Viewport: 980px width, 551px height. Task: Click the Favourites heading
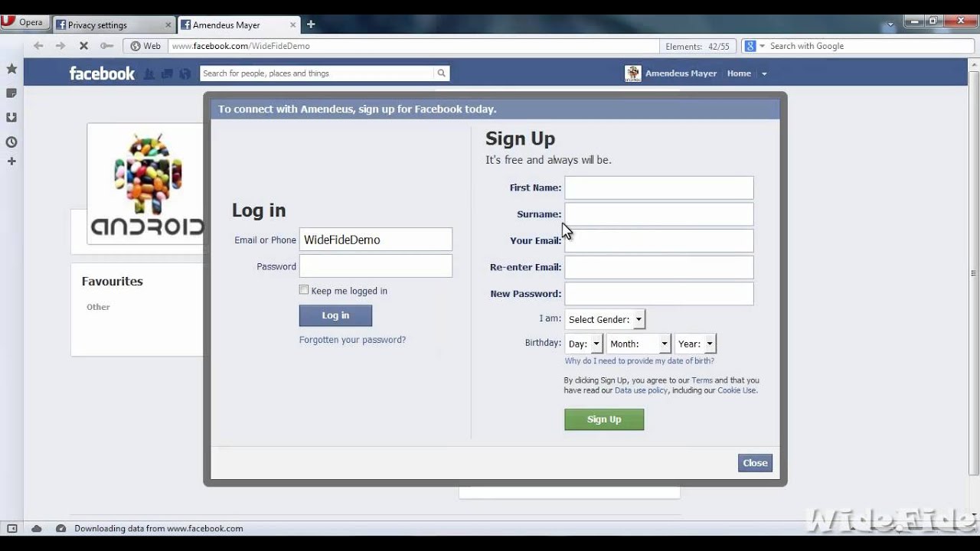pos(113,281)
